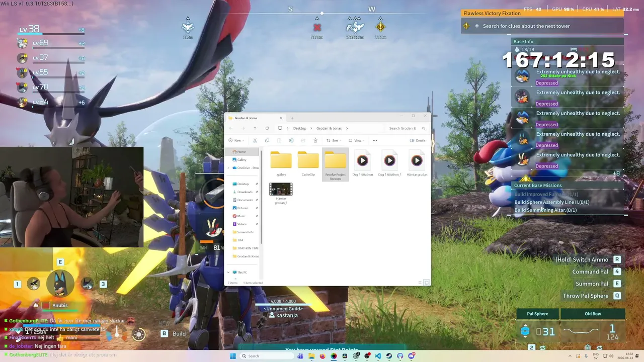Click the Grodan & Jonas breadcrumb segment
Image resolution: width=644 pixels, height=362 pixels.
click(x=329, y=128)
